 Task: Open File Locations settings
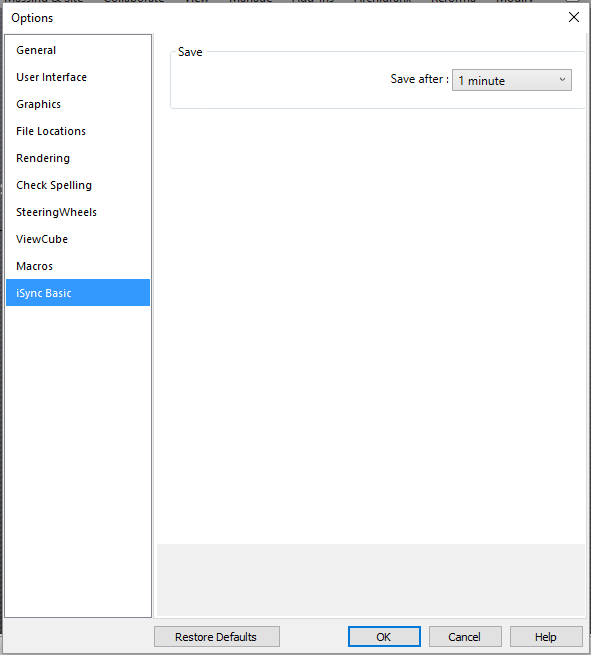[78, 131]
